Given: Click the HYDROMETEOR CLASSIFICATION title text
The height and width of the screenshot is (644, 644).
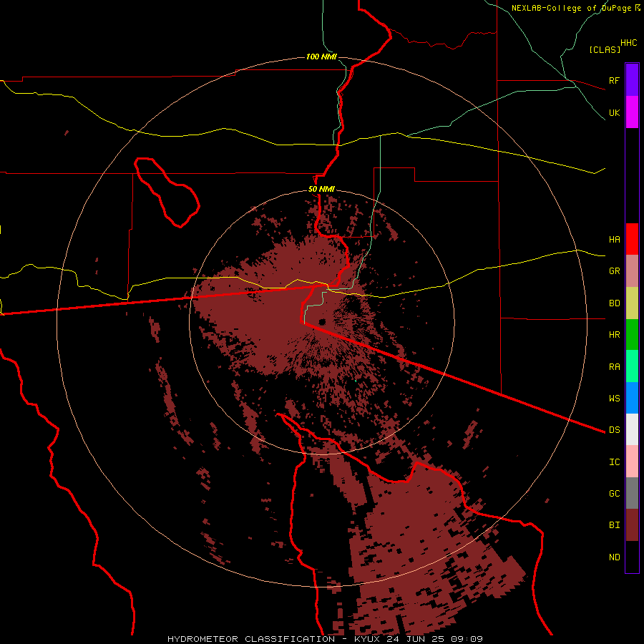Looking at the screenshot, I should pyautogui.click(x=251, y=639).
